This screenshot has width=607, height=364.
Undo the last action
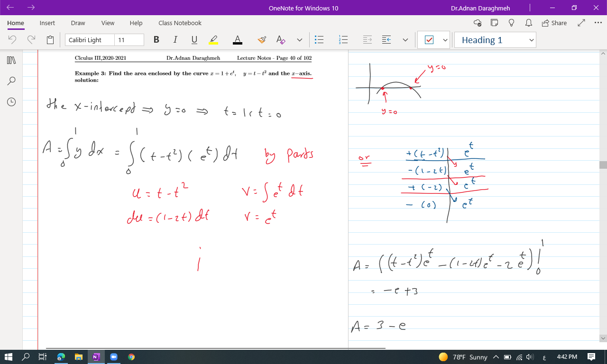coord(12,40)
